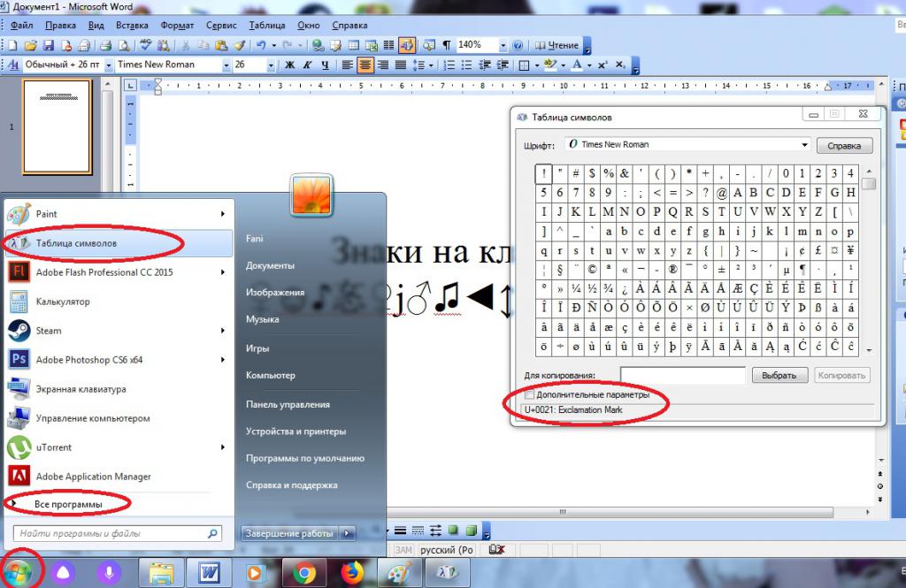Expand the zoom 140% dropdown
906x588 pixels.
click(x=503, y=45)
